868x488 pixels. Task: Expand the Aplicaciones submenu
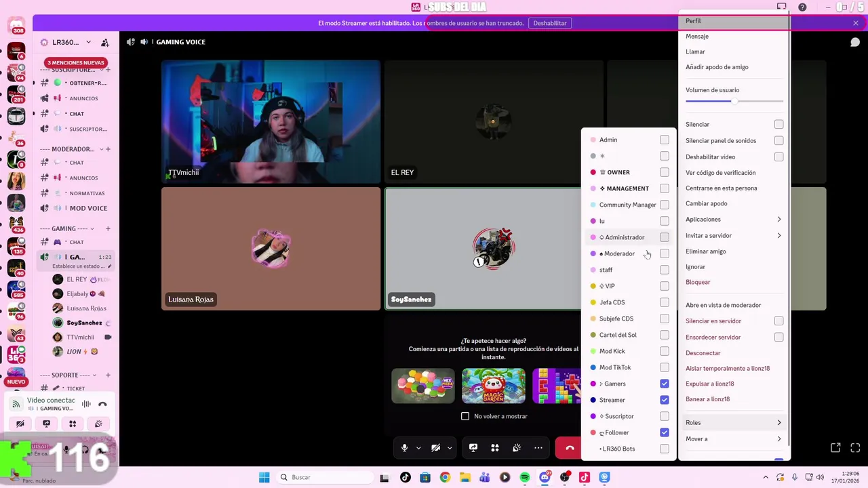[733, 219]
